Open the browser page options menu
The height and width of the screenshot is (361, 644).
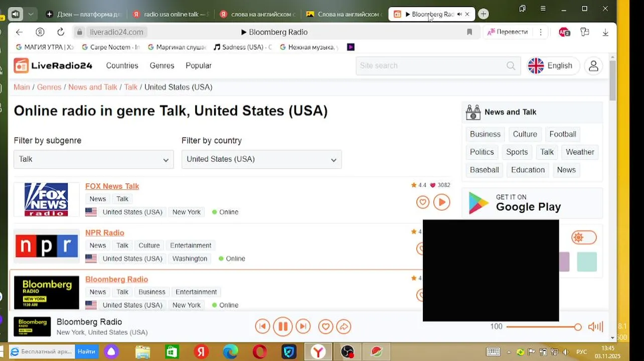tap(541, 32)
